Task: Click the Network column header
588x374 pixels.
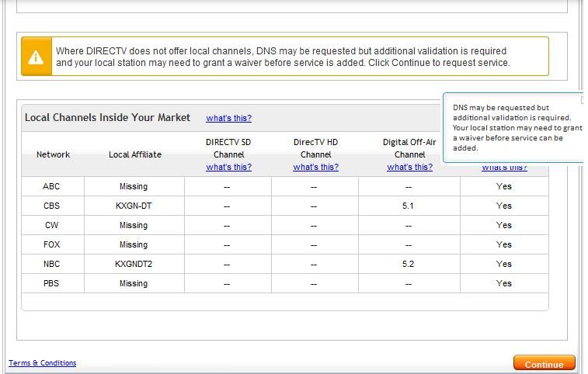Action: pyautogui.click(x=53, y=154)
